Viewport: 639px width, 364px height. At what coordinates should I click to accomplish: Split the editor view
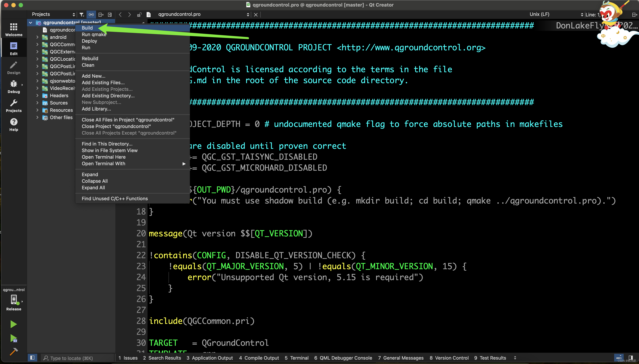click(x=635, y=15)
